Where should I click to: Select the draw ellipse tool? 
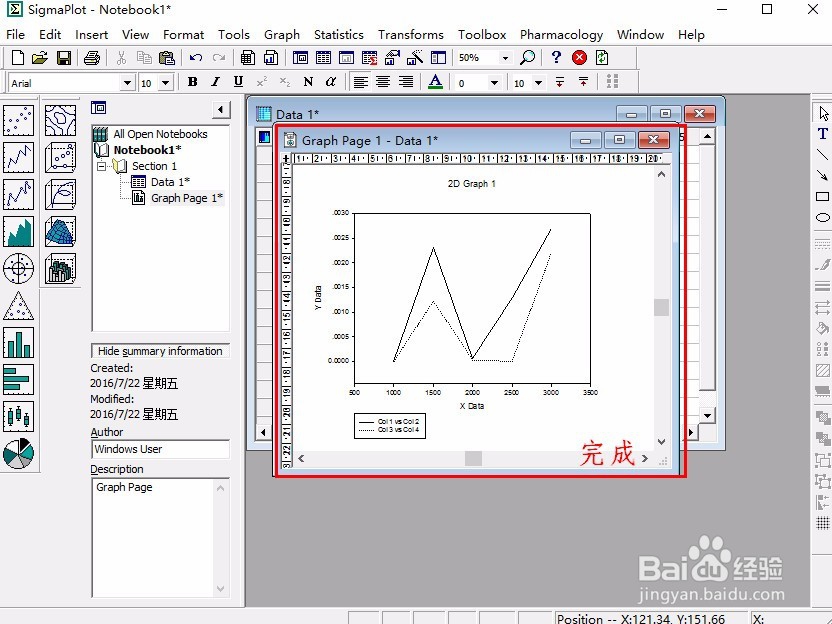click(x=822, y=218)
